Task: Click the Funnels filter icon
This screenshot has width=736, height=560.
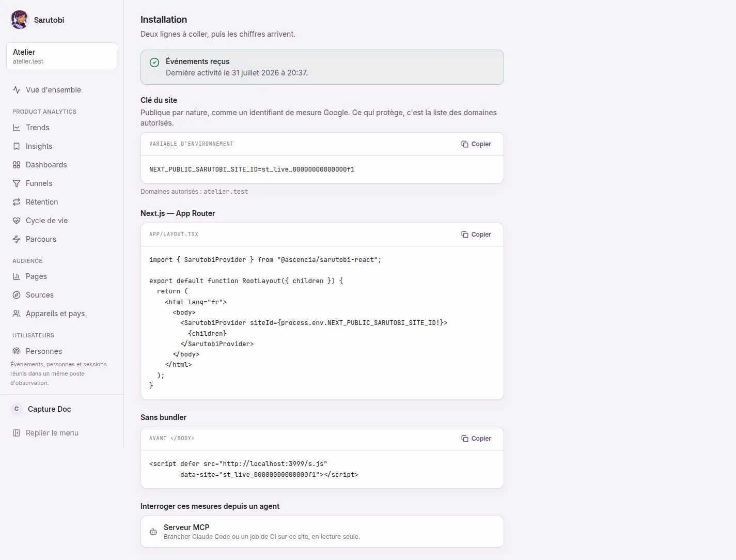Action: (x=17, y=183)
